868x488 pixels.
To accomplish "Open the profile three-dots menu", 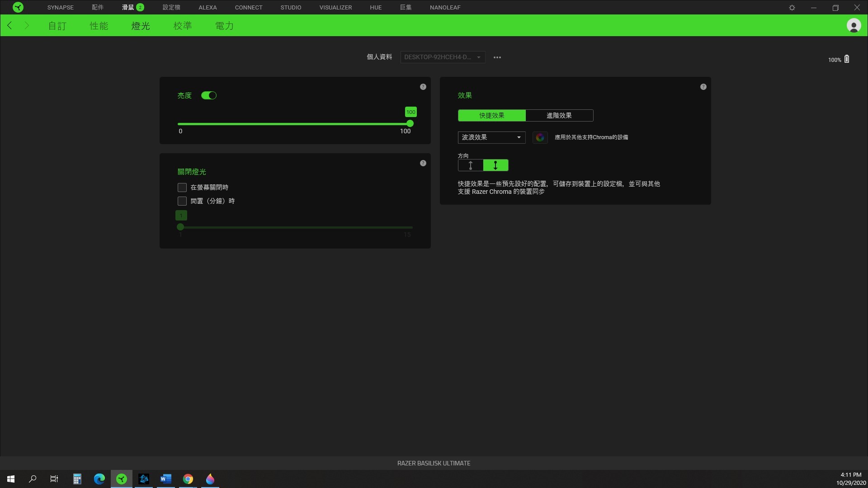I will click(497, 57).
